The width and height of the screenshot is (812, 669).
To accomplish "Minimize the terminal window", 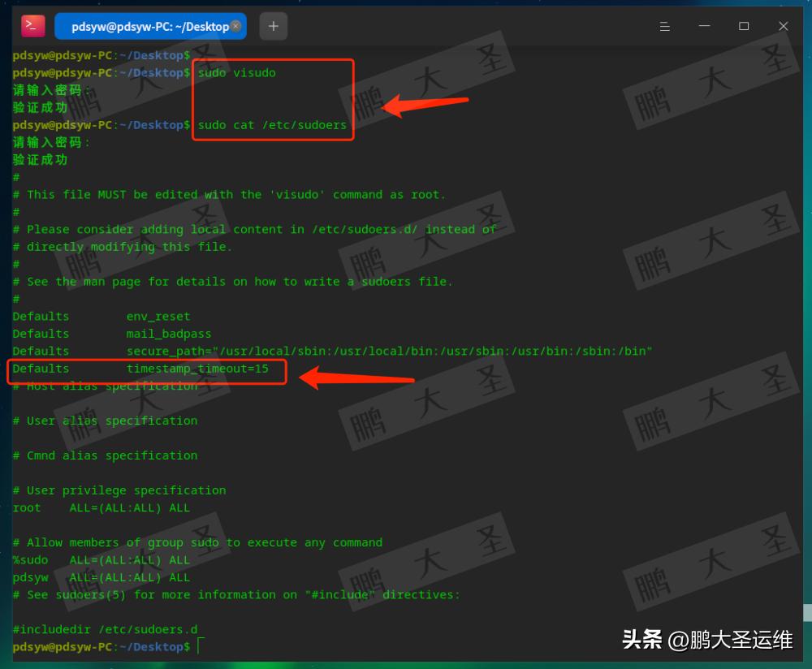I will [x=704, y=26].
